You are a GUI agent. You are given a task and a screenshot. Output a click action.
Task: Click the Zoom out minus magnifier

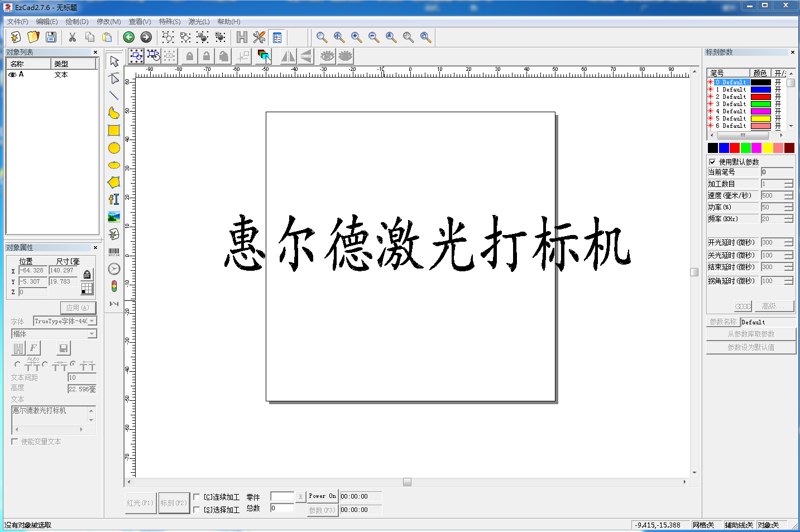pyautogui.click(x=373, y=37)
